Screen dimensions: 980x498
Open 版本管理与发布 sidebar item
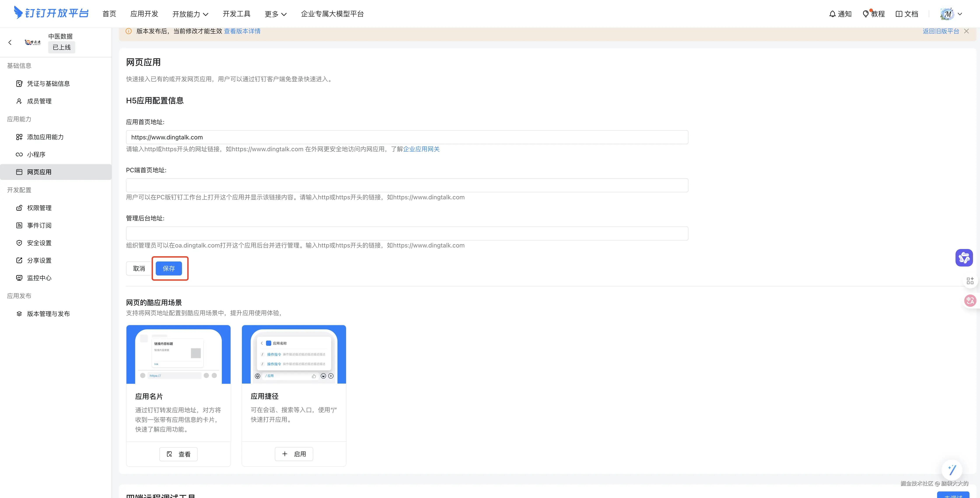(x=48, y=314)
